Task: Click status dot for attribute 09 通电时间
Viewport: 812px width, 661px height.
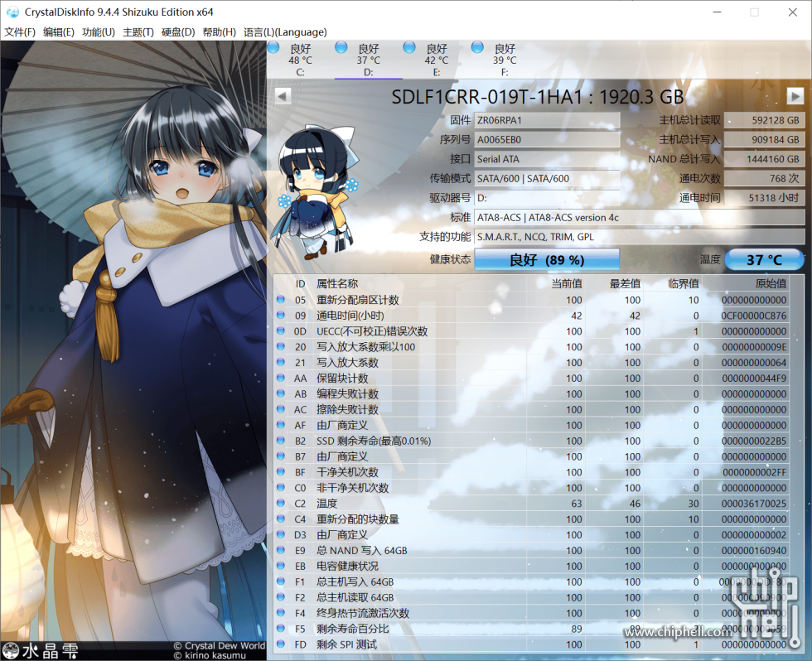Action: point(281,315)
